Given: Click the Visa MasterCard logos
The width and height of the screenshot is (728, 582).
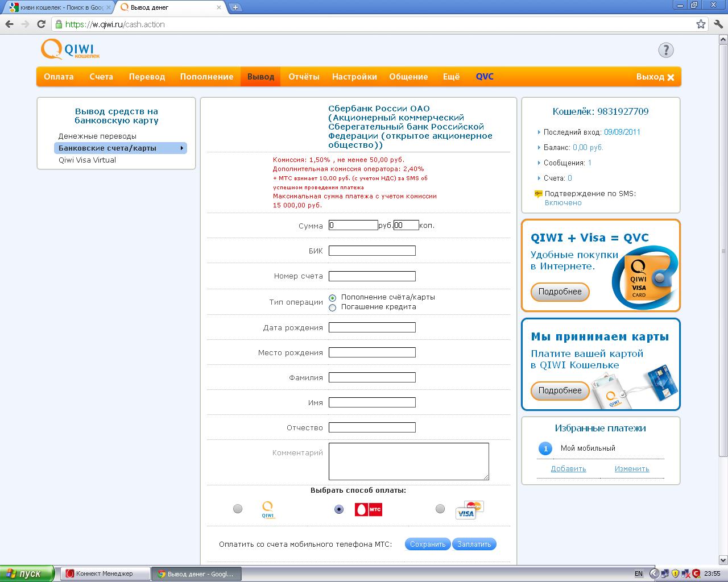Looking at the screenshot, I should (470, 509).
